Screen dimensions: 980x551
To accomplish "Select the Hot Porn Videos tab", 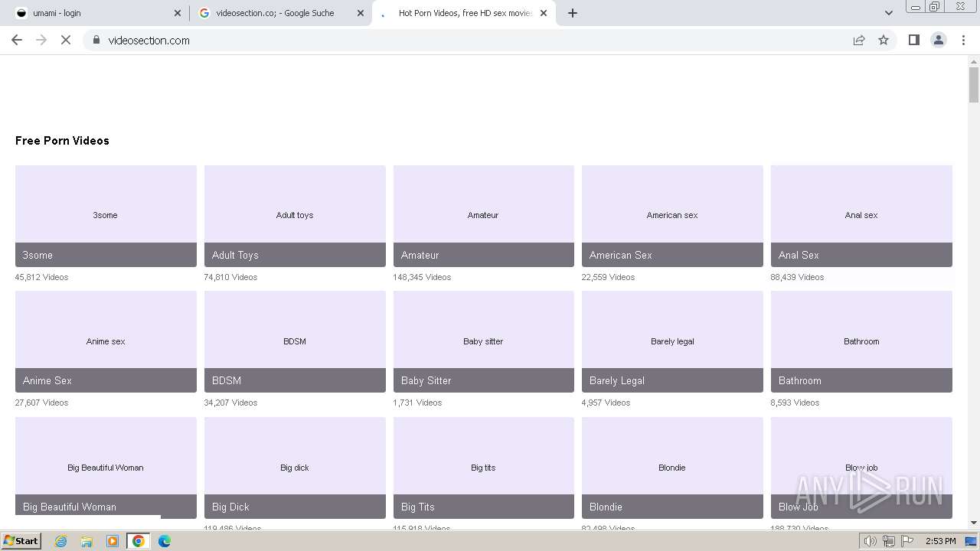I will click(x=464, y=13).
